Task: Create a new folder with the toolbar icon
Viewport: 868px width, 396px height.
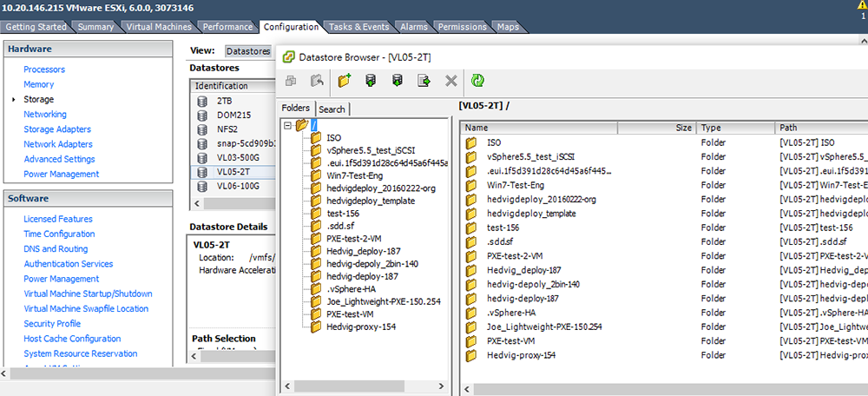Action: (x=345, y=81)
